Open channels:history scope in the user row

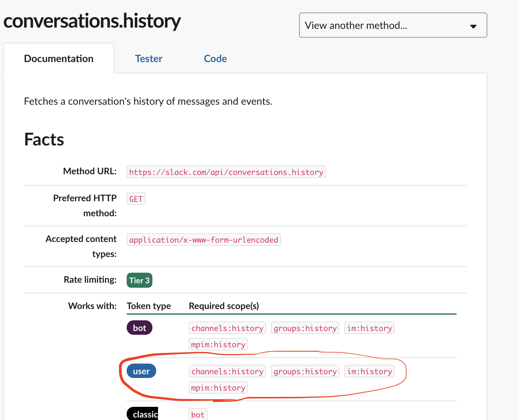(227, 371)
